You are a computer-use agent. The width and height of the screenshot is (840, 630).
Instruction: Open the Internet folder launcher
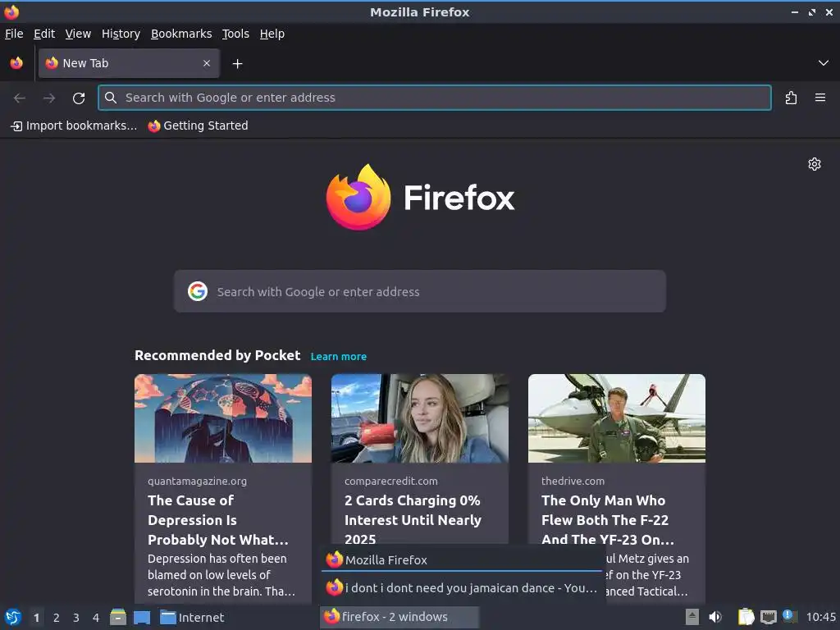point(192,617)
